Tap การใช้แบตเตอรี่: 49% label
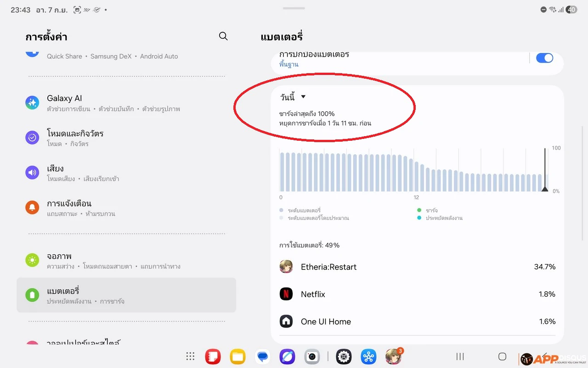This screenshot has height=368, width=588. point(309,245)
